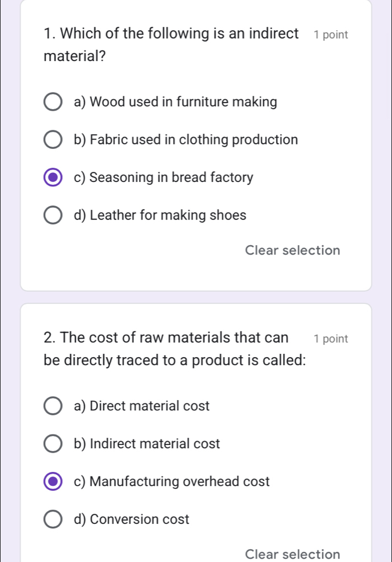Click the 'b) Indirect material cost' label text
Screen dimensions: 392x562
147,444
